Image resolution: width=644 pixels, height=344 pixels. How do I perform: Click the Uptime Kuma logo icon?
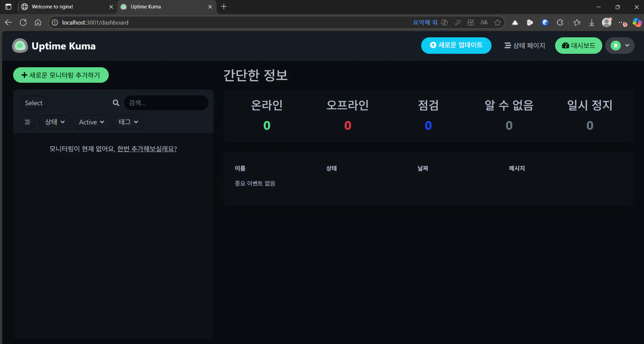tap(20, 46)
